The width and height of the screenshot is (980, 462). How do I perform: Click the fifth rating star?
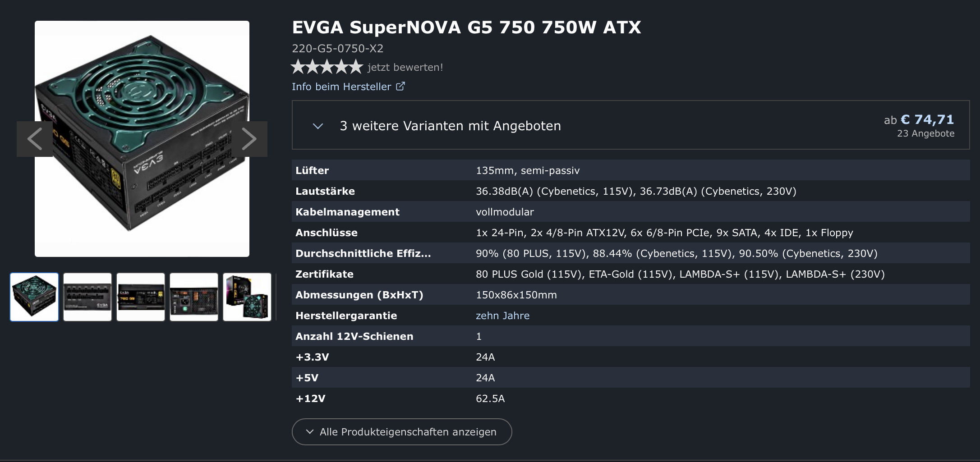[x=355, y=67]
